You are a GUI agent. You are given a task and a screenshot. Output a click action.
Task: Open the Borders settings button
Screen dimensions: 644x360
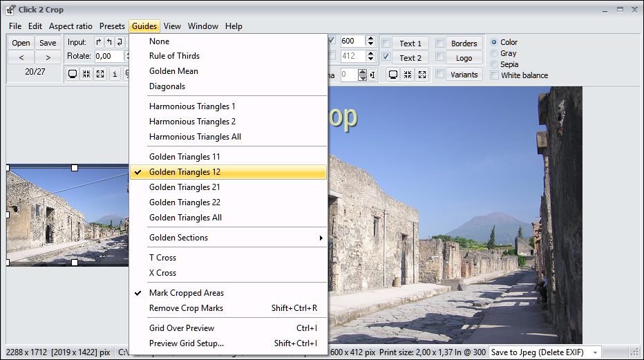464,44
